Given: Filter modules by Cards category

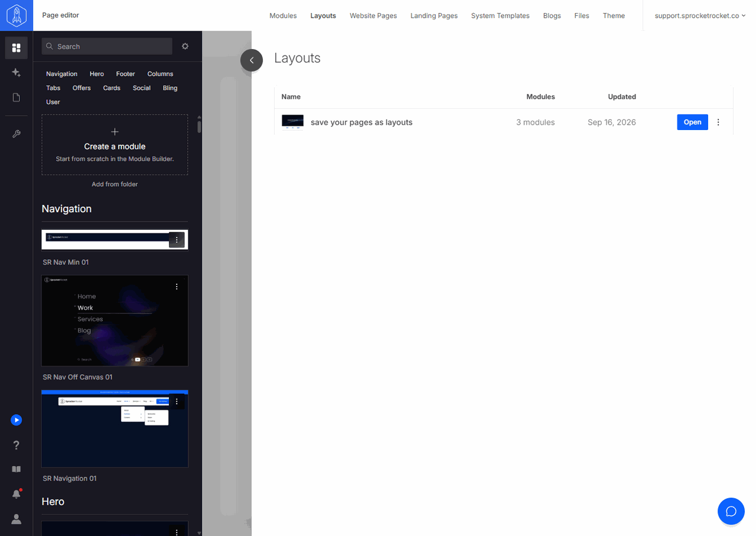Looking at the screenshot, I should click(x=112, y=88).
